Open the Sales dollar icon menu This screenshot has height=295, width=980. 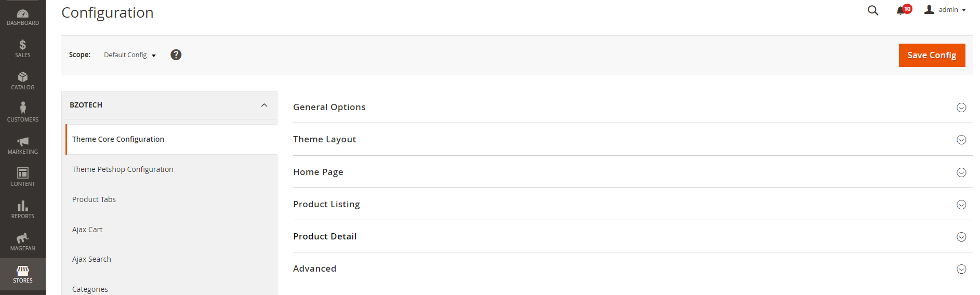23,49
